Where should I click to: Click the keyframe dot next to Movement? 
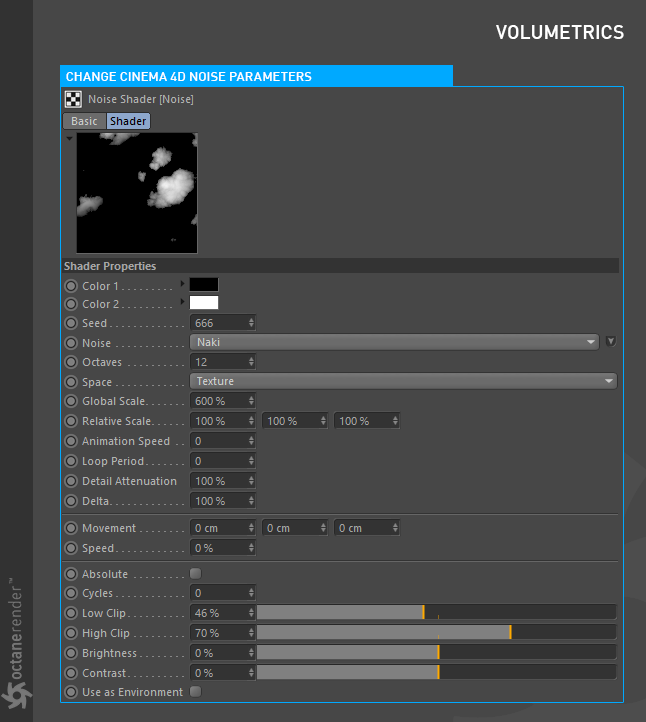71,528
